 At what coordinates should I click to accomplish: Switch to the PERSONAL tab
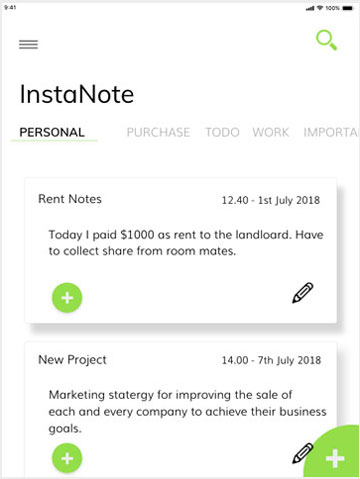coord(52,132)
